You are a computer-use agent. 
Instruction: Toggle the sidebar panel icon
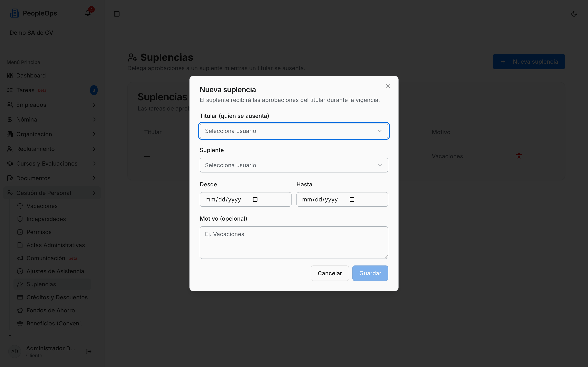[x=117, y=14]
